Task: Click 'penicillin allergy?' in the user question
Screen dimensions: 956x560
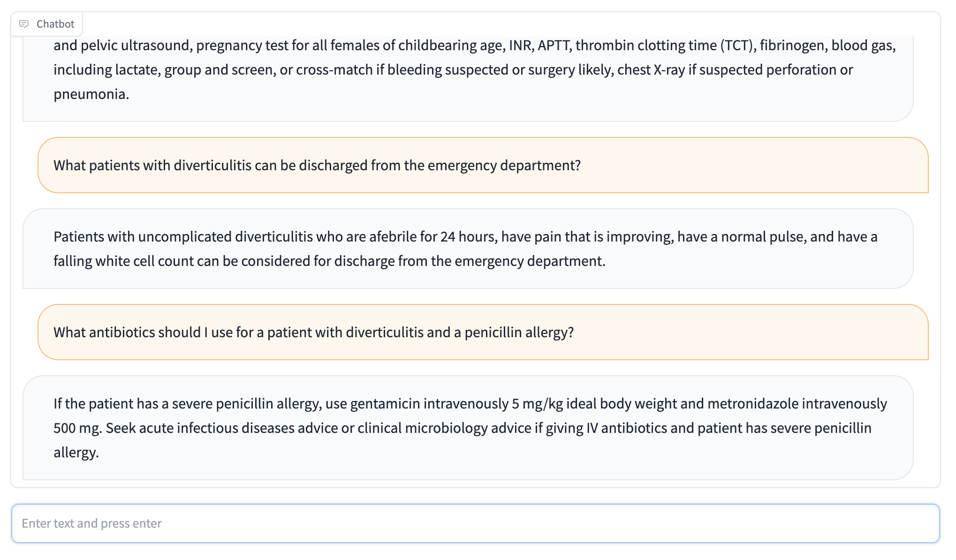Action: click(x=519, y=333)
